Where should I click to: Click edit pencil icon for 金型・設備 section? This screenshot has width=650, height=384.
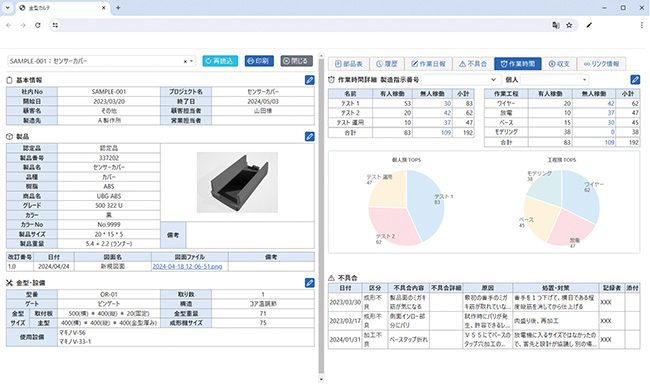click(309, 283)
